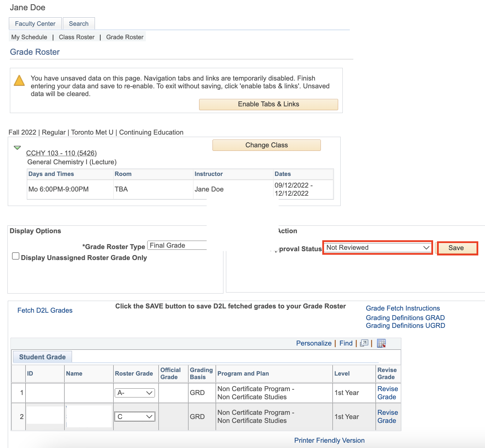The image size is (485, 448).
Task: Change second student's Roster Grade from C
Action: coord(134,417)
